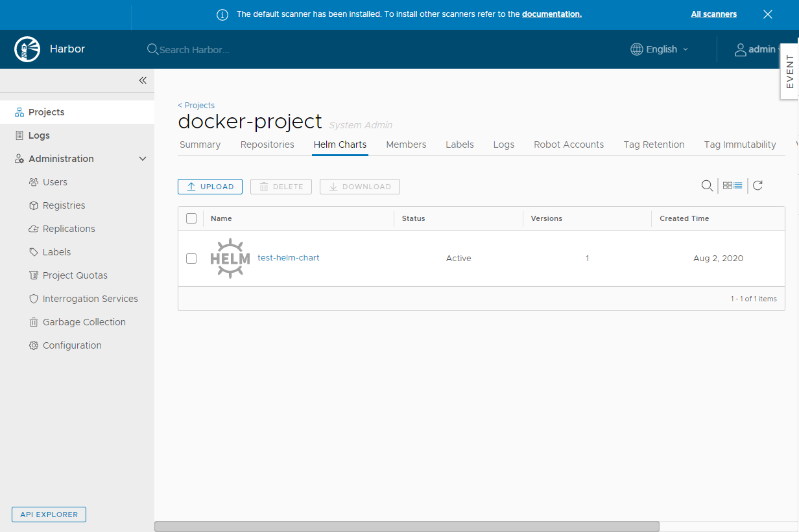
Task: Click the Labels tag icon
Action: point(34,252)
